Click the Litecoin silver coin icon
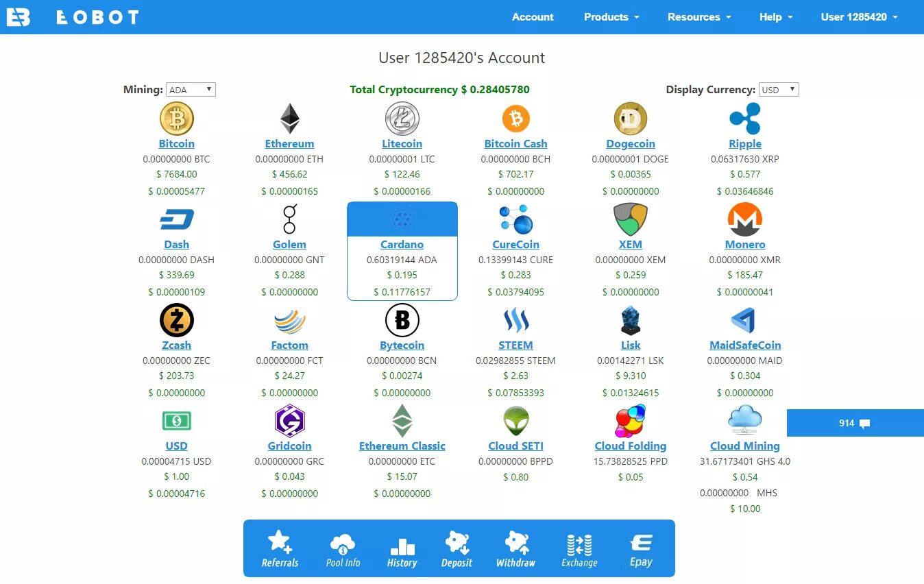 click(x=402, y=119)
